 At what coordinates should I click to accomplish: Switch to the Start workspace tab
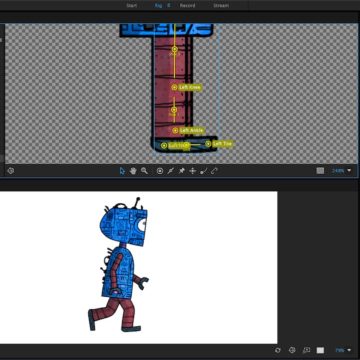coord(132,6)
